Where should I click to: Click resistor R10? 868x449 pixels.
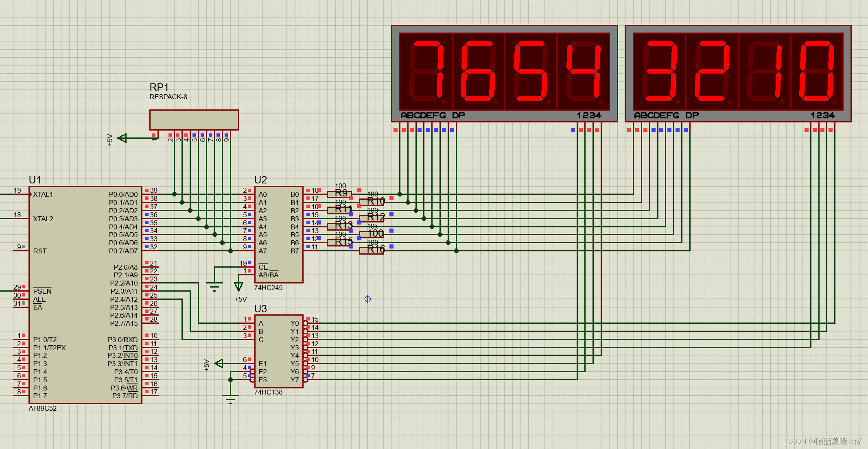pos(372,202)
